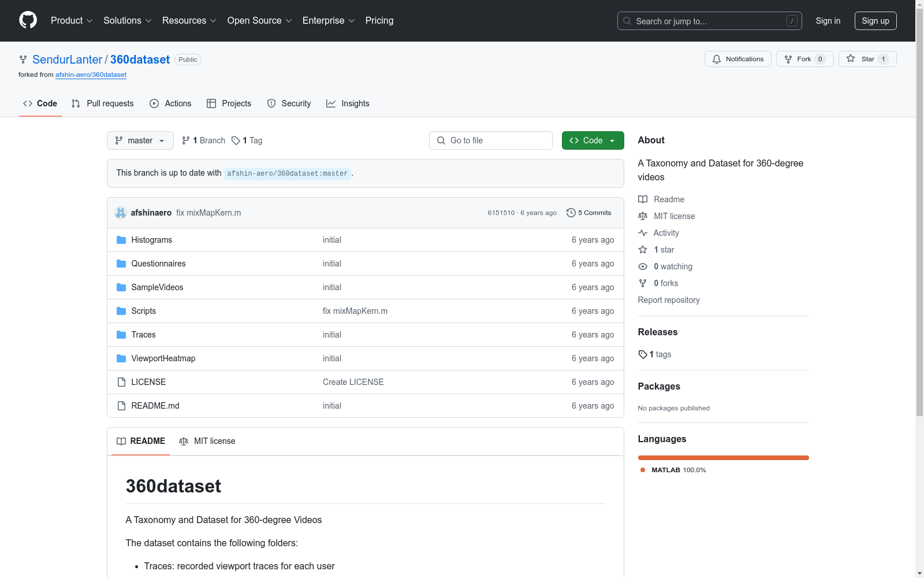Expand the Solutions menu

(x=128, y=21)
